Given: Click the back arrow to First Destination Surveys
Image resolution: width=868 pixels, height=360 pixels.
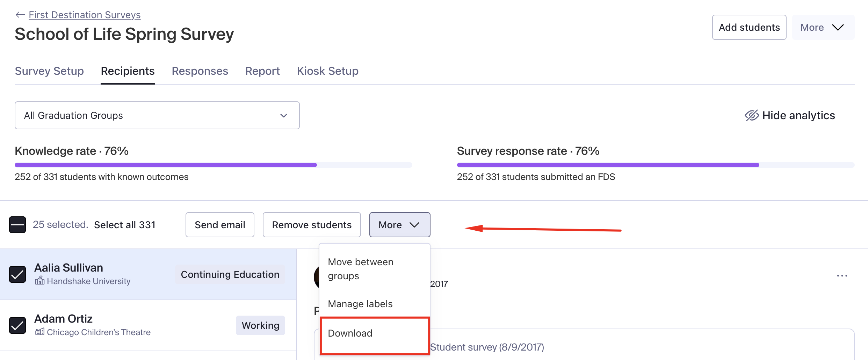Looking at the screenshot, I should coord(20,14).
